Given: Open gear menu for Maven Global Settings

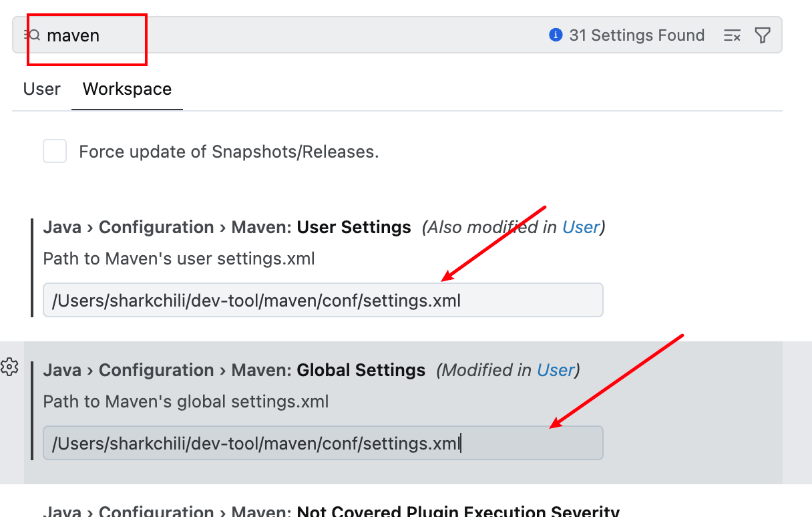Looking at the screenshot, I should 9,367.
